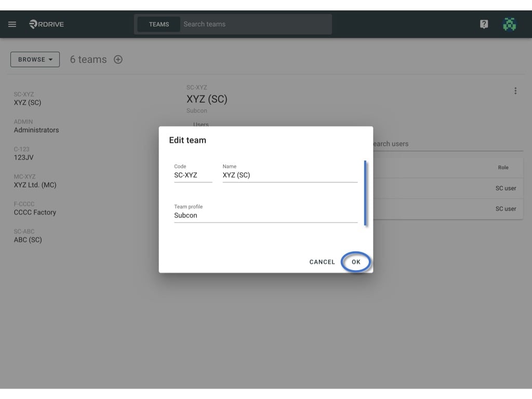Image resolution: width=532 pixels, height=399 pixels.
Task: Select the ABC (SC) team
Action: click(28, 236)
